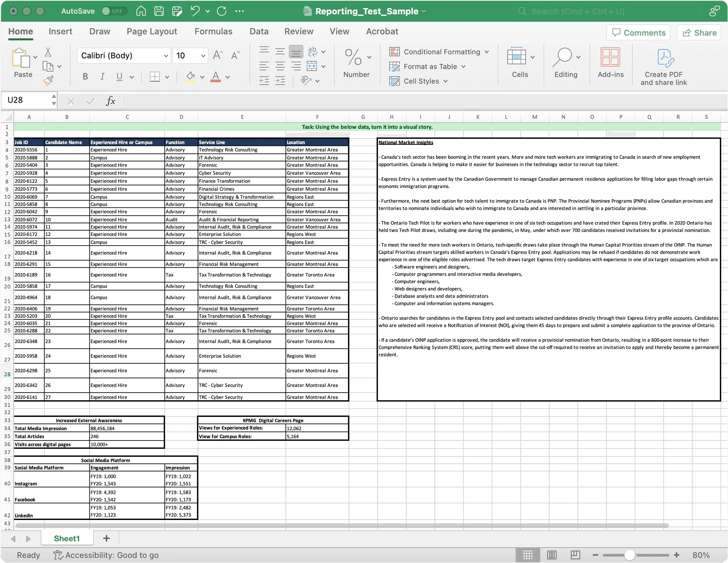Click the Cut scissors icon

point(48,52)
